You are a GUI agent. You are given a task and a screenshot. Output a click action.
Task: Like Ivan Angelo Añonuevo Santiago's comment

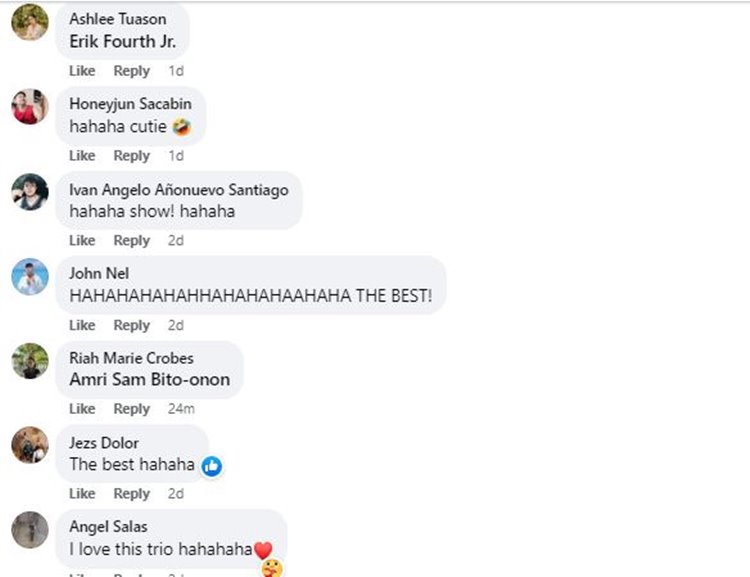click(x=82, y=241)
